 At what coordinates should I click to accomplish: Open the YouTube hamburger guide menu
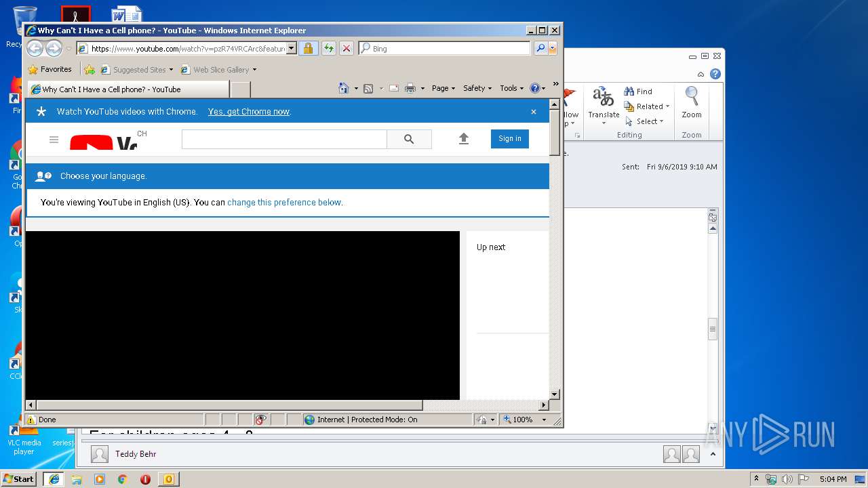pyautogui.click(x=54, y=140)
